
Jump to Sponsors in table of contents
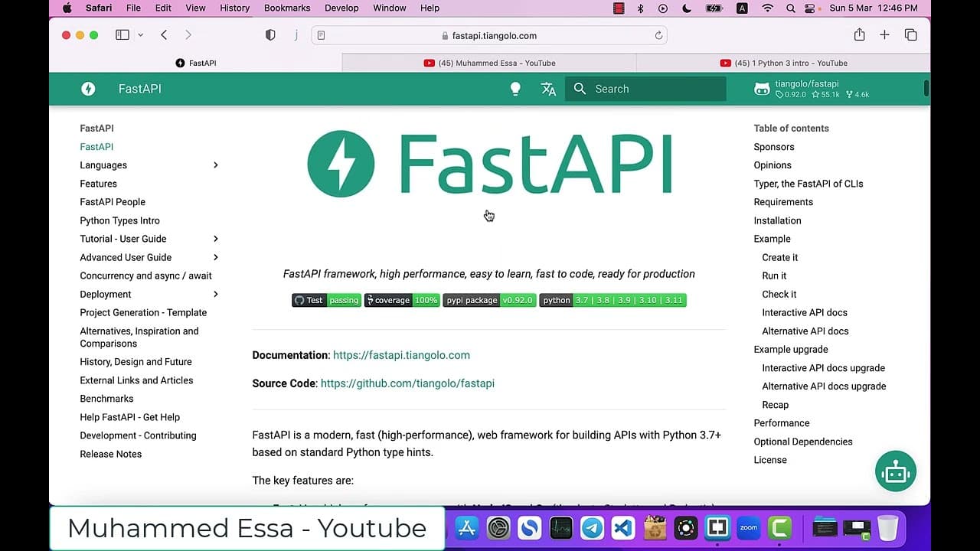click(x=773, y=147)
